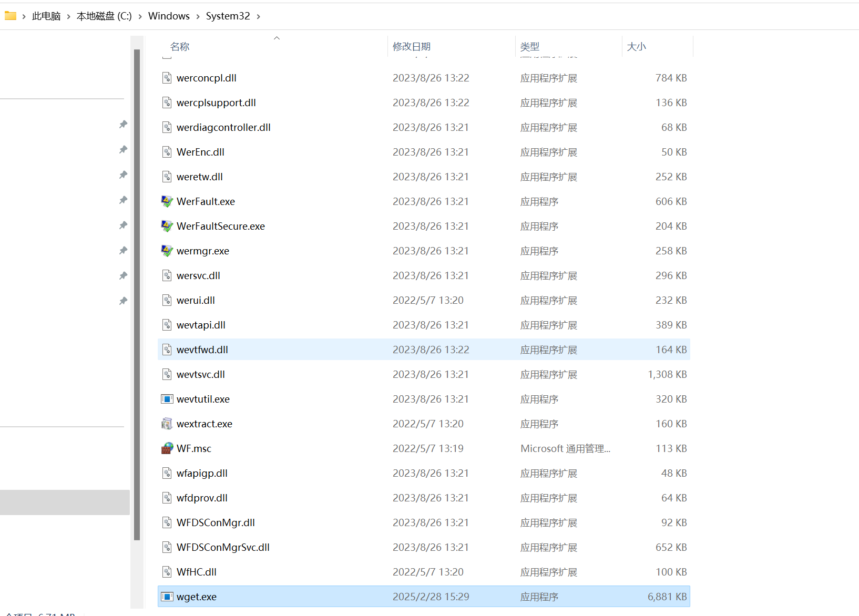Sort files by 类型 column header

coord(530,46)
